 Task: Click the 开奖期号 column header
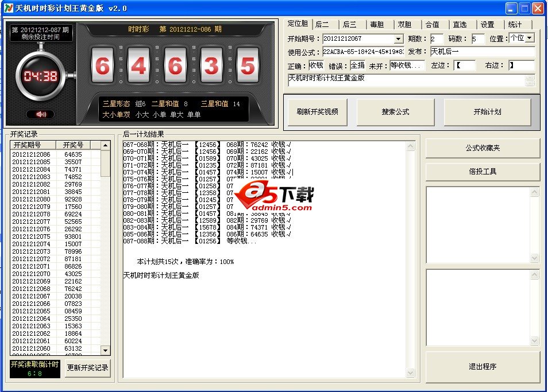pyautogui.click(x=33, y=145)
